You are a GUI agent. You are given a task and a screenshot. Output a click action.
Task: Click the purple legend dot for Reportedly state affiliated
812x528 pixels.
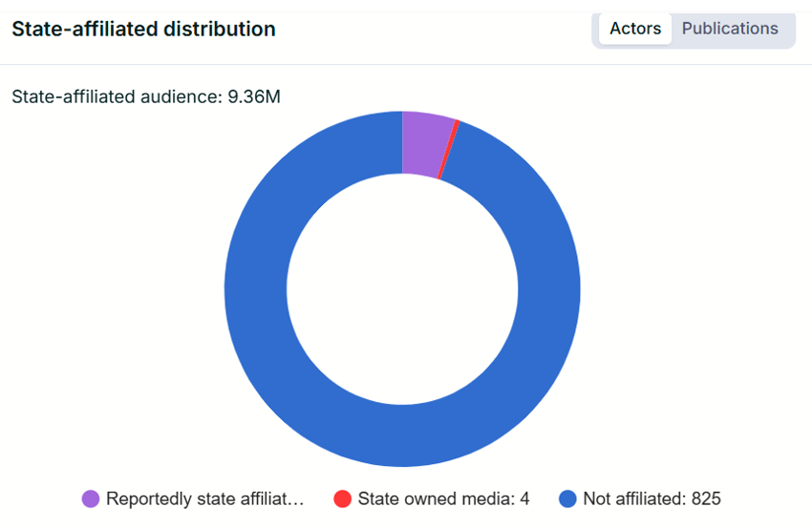[91, 498]
